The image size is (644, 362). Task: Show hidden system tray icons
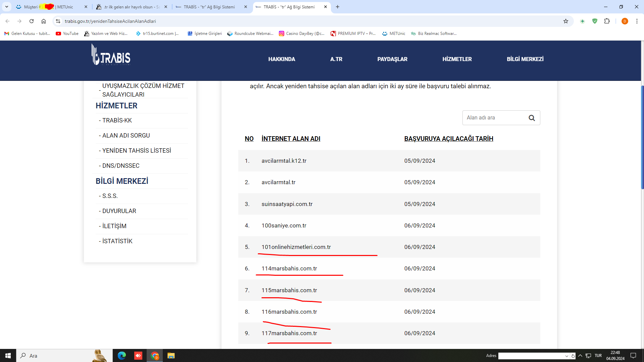[x=580, y=356]
